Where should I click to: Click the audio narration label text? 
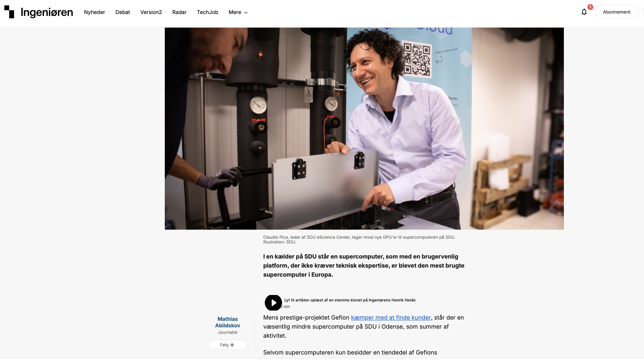350,300
